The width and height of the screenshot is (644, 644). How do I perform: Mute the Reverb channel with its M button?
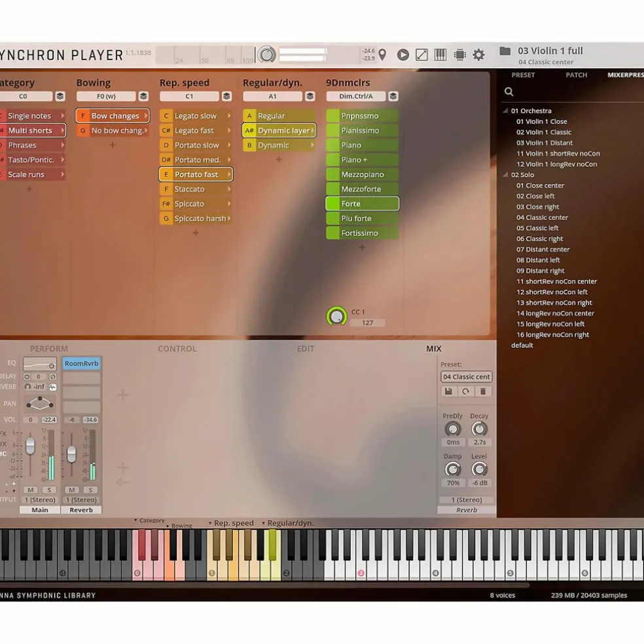[71, 490]
